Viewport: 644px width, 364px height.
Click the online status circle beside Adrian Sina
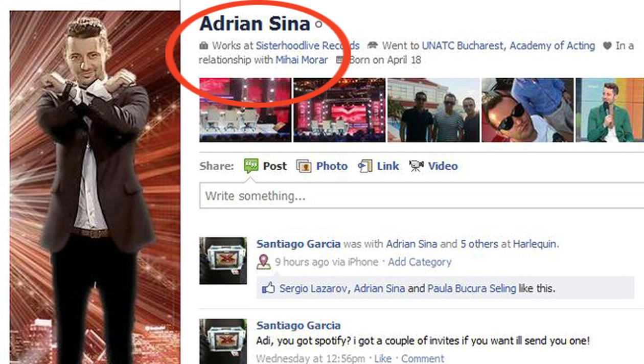pos(319,24)
